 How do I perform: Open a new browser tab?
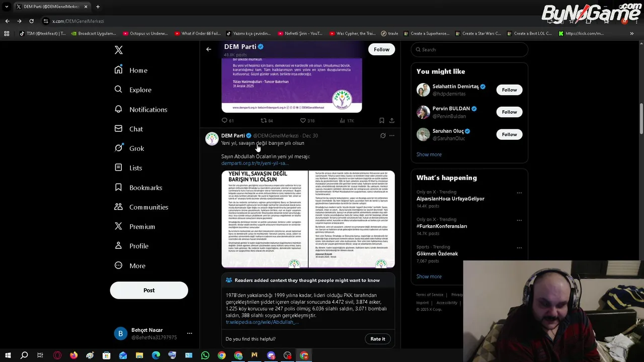(98, 7)
